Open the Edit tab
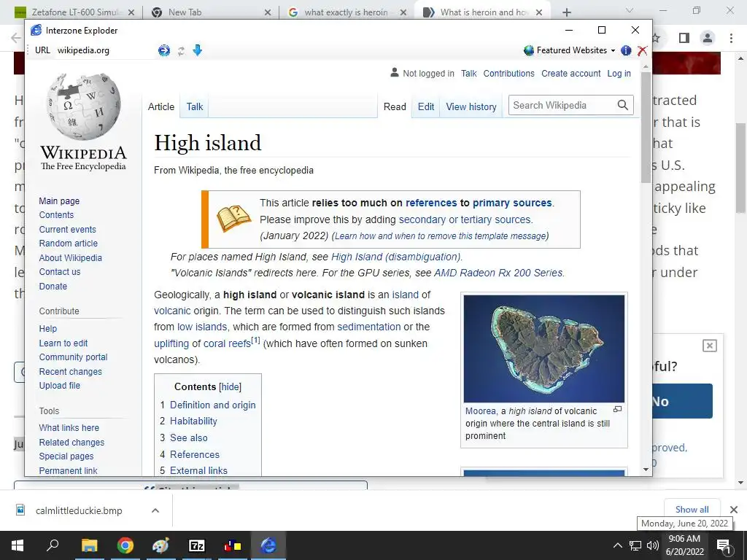 point(426,106)
